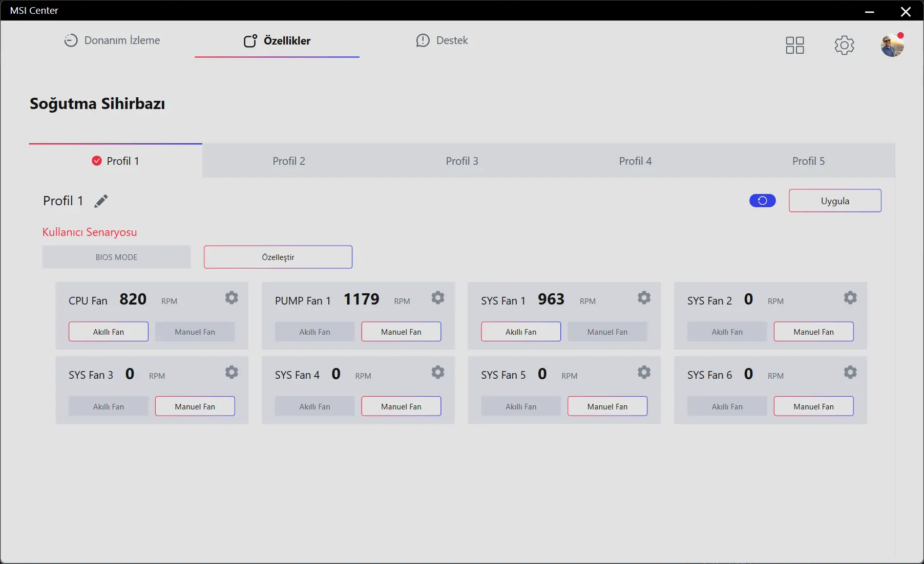Select Manuel Fan for SYS Fan 3

coord(195,406)
